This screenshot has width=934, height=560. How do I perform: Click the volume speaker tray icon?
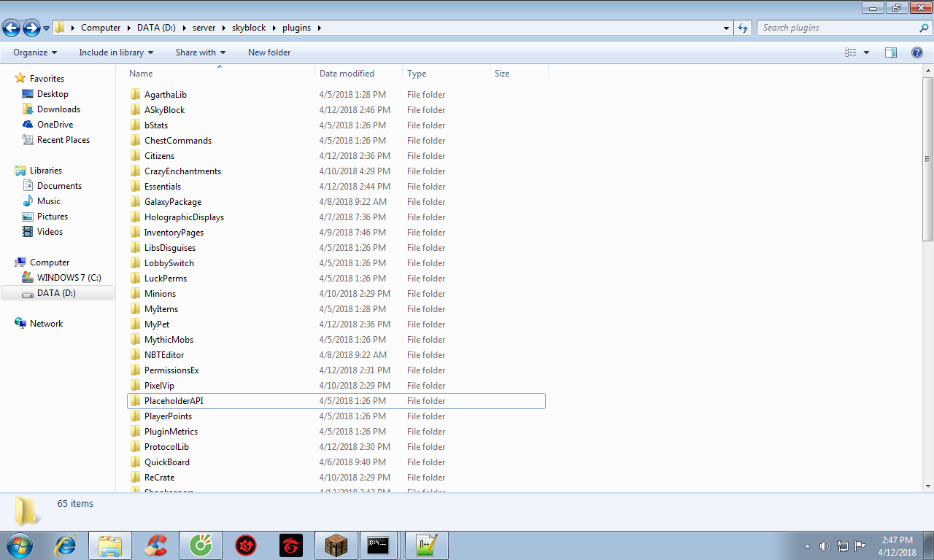(825, 545)
